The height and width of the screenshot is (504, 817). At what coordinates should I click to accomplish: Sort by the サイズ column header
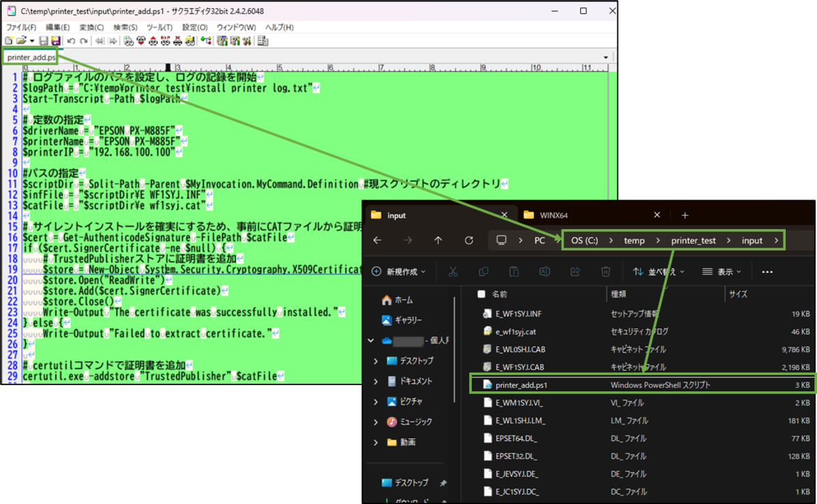[x=739, y=295]
